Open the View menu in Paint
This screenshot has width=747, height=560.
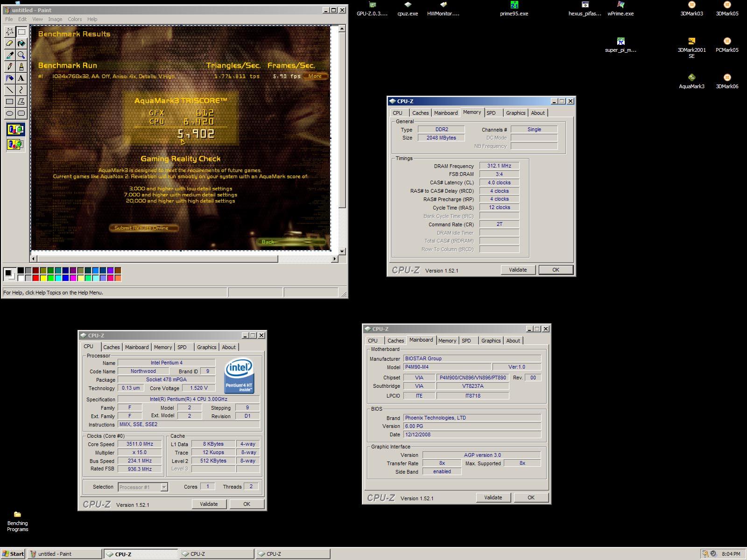(x=37, y=19)
